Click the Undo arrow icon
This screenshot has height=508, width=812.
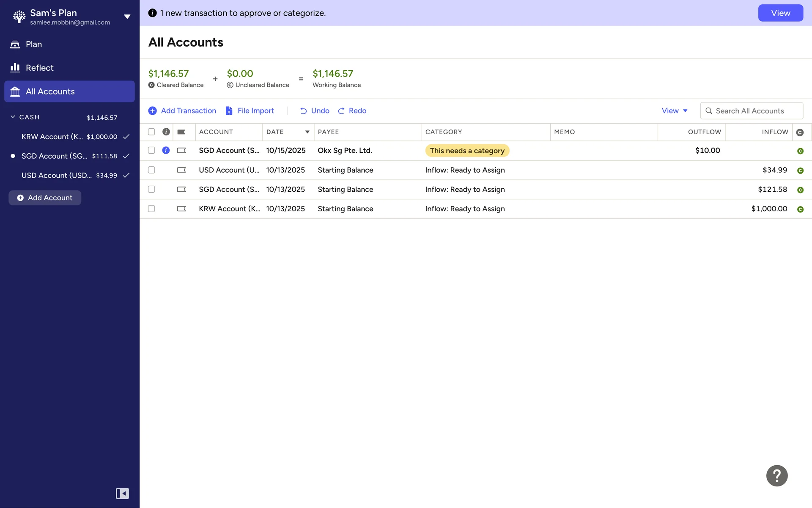point(303,111)
